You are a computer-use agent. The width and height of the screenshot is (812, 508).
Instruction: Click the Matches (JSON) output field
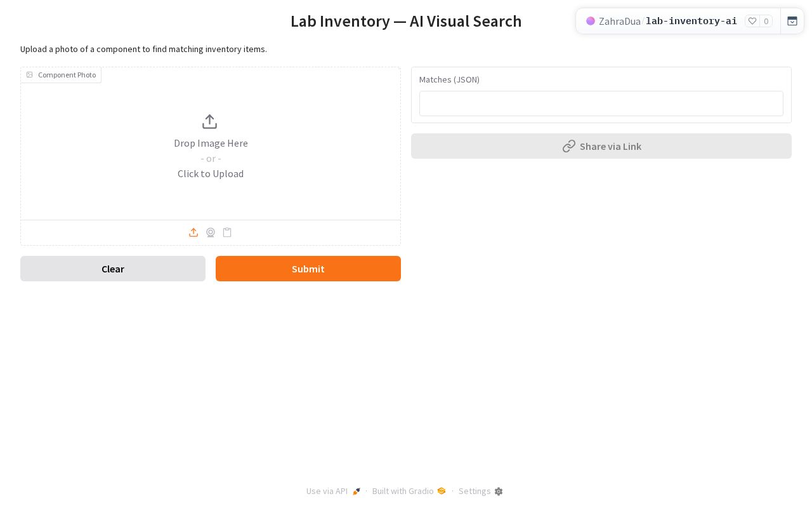pos(601,104)
